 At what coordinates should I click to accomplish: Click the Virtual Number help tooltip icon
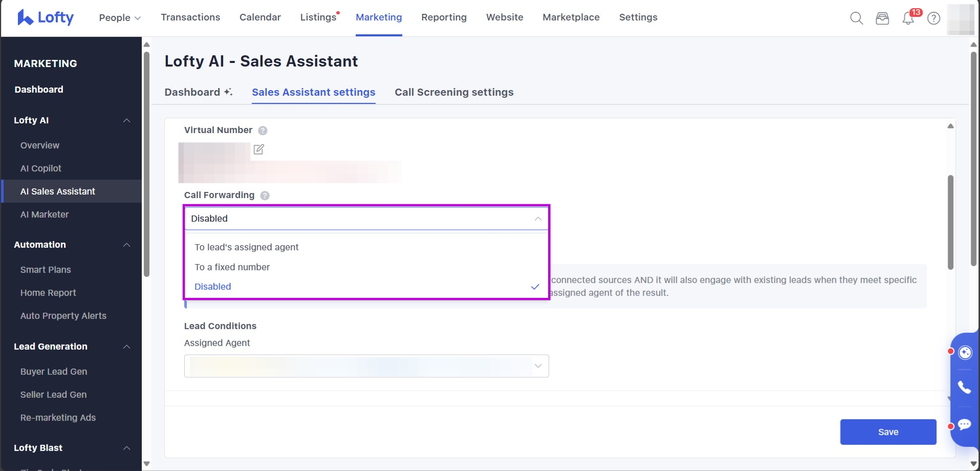263,131
